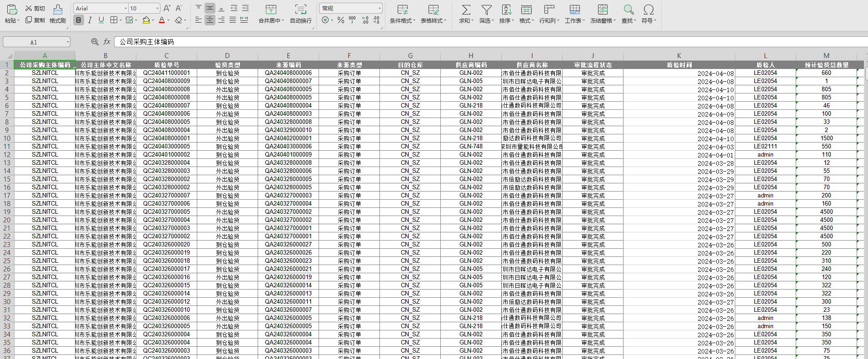Toggle Bold formatting off
The width and height of the screenshot is (868, 359).
79,20
